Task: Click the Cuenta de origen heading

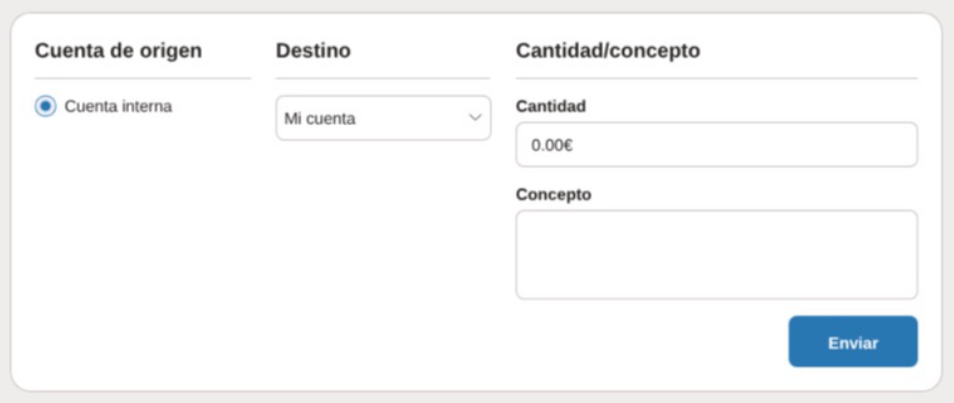Action: click(118, 50)
